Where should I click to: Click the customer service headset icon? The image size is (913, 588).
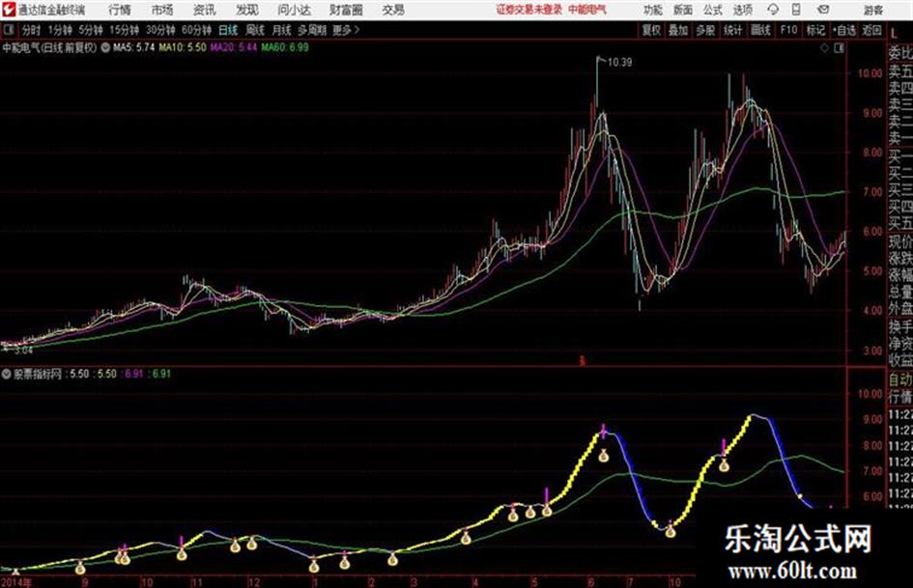(773, 10)
